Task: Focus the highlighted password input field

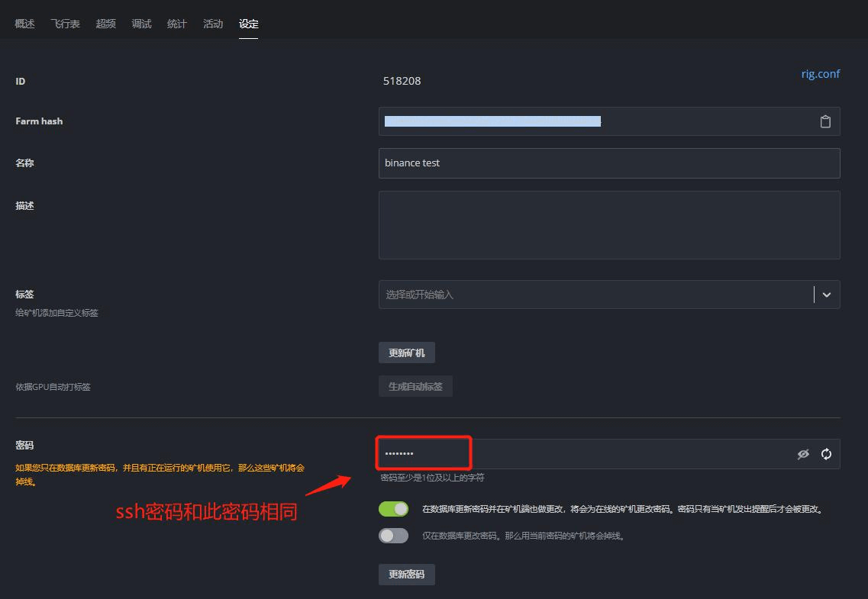Action: 423,453
